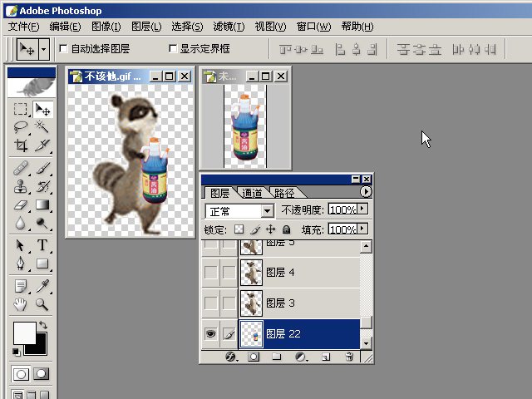Image resolution: width=532 pixels, height=399 pixels.
Task: Delete layer trash icon
Action: [x=349, y=357]
